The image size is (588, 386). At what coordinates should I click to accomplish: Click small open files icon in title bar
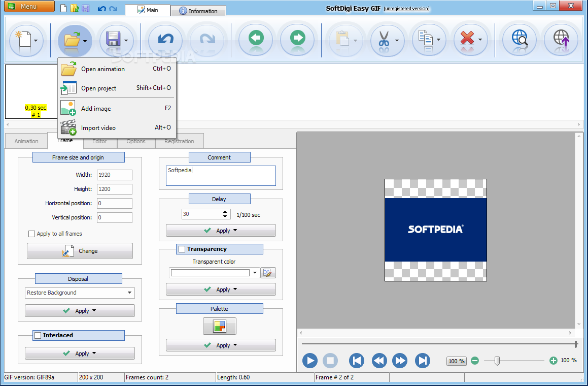(x=75, y=8)
